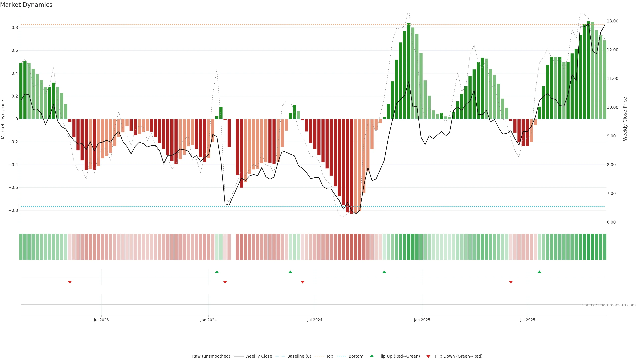The image size is (644, 362).
Task: Hide the Bottom threshold legend entry
Action: click(x=356, y=356)
